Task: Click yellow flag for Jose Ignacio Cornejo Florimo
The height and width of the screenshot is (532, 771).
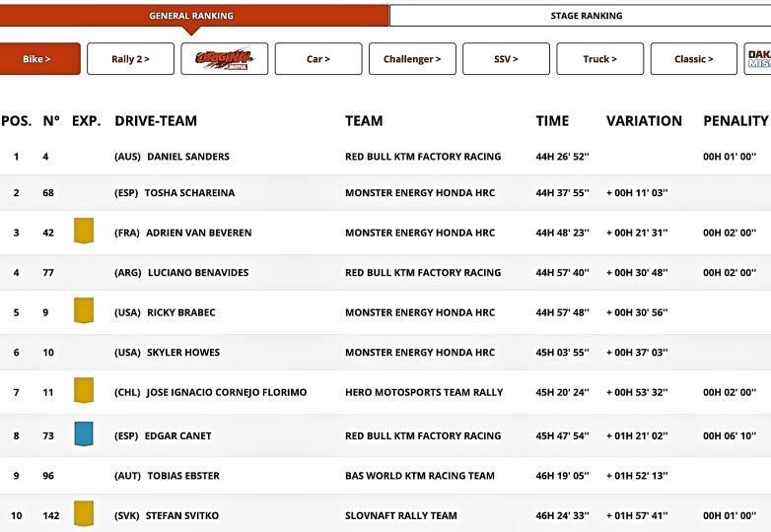Action: (84, 391)
